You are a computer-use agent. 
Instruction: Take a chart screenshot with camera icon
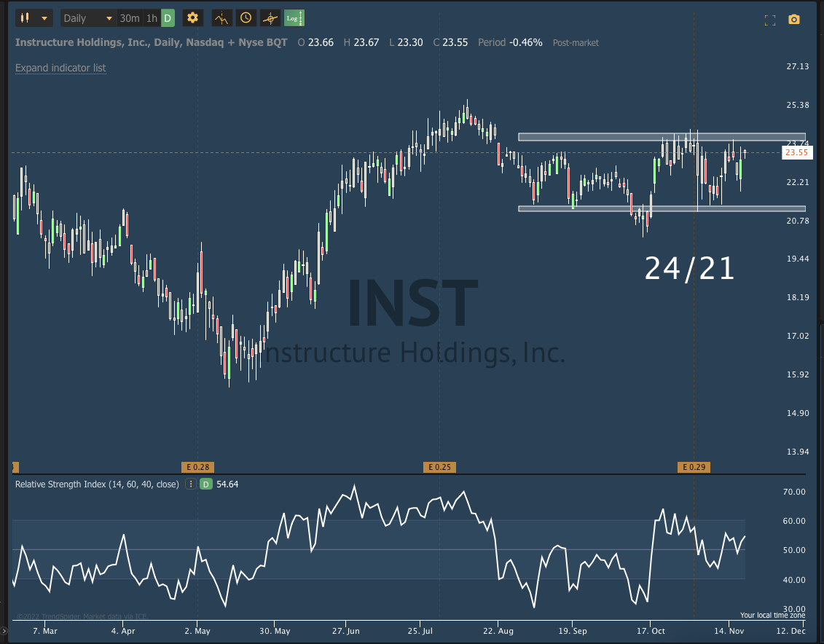(x=794, y=20)
